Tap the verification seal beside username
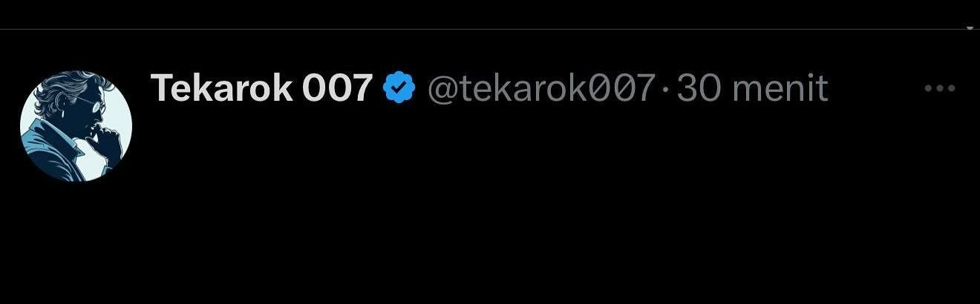980x304 pixels. click(399, 88)
